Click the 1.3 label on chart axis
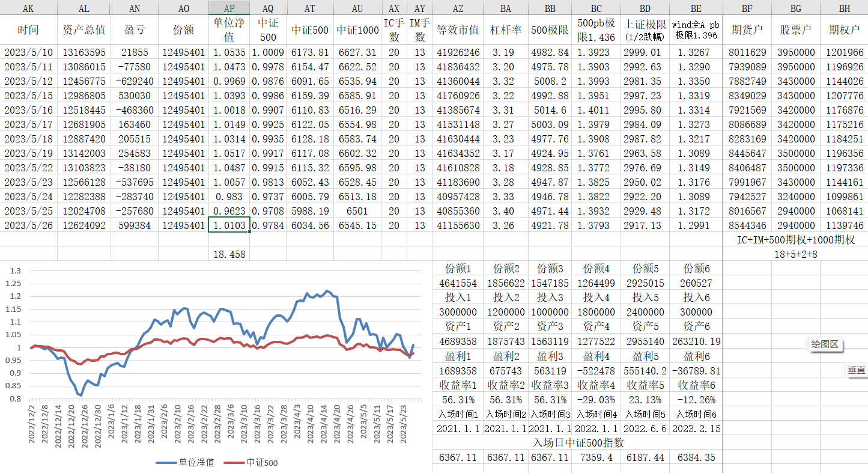868x473 pixels. pos(15,270)
